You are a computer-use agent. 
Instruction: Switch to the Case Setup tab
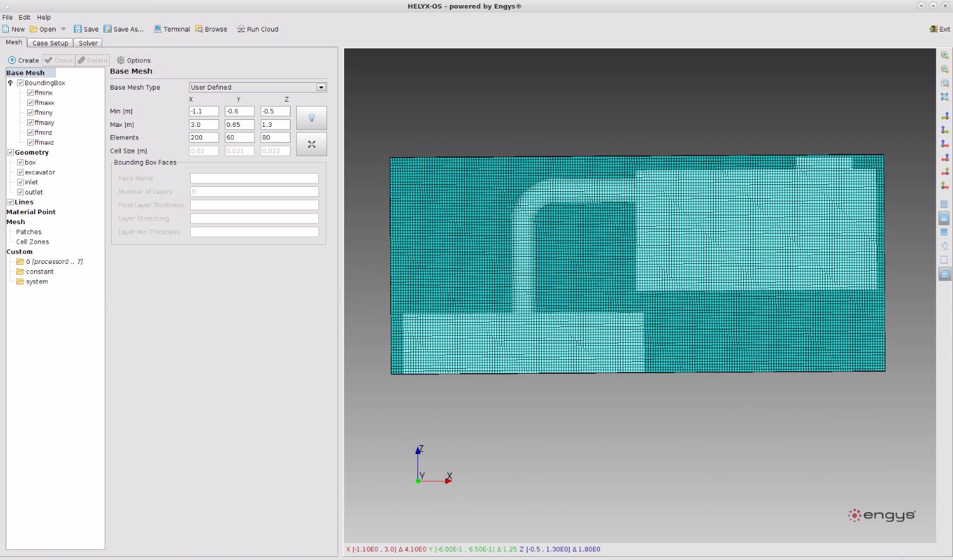coord(50,43)
